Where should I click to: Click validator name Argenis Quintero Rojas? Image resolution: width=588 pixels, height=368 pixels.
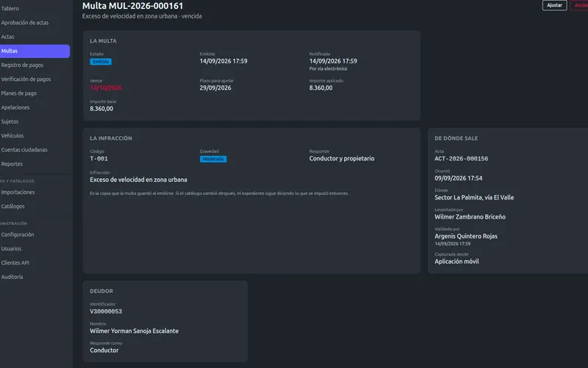coord(466,236)
